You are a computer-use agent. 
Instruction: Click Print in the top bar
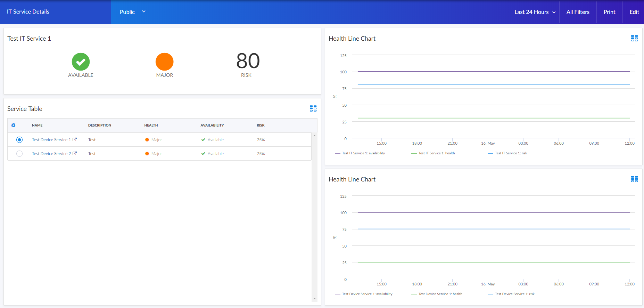click(x=609, y=12)
